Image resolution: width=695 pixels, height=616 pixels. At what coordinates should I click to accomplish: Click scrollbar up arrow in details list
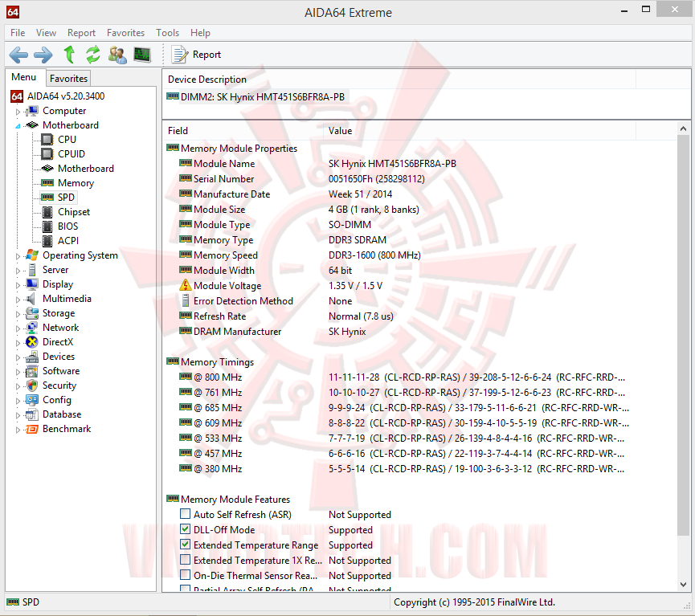click(x=683, y=129)
